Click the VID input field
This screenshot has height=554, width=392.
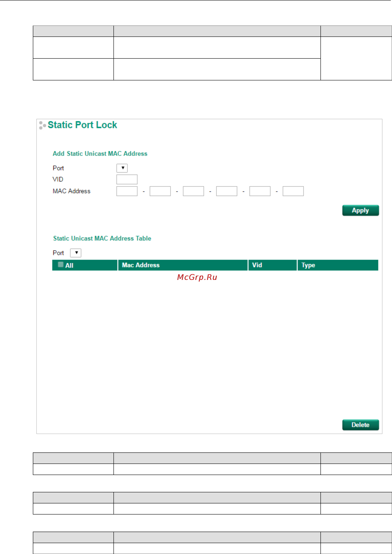click(127, 180)
